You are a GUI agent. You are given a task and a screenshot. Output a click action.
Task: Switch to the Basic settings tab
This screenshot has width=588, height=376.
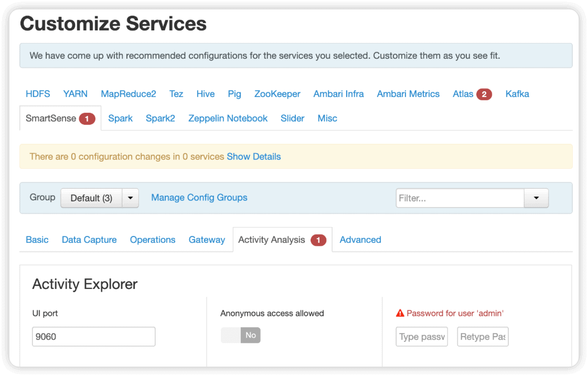point(37,240)
